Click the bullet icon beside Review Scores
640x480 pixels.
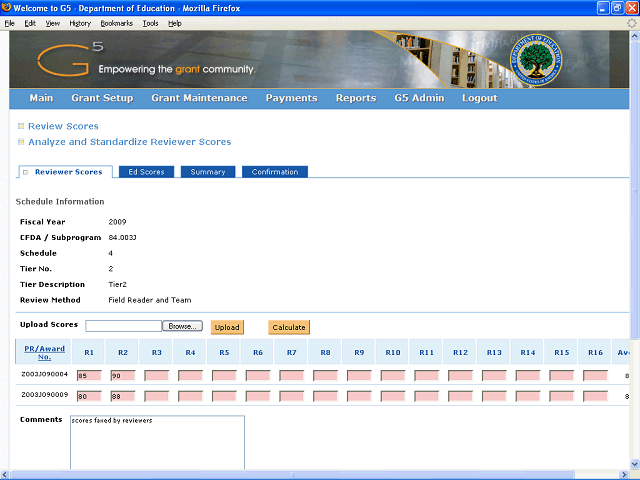21,126
